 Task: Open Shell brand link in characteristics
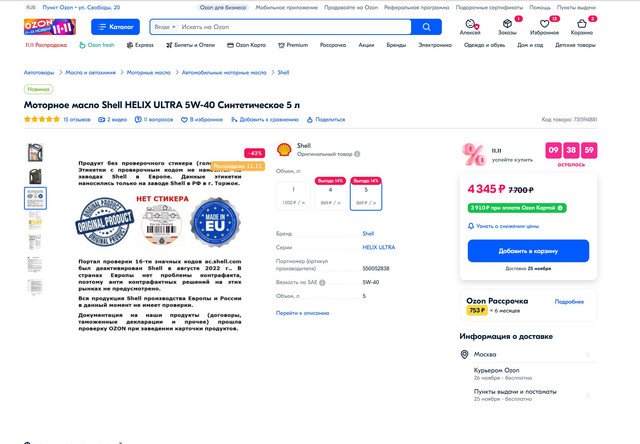(368, 233)
